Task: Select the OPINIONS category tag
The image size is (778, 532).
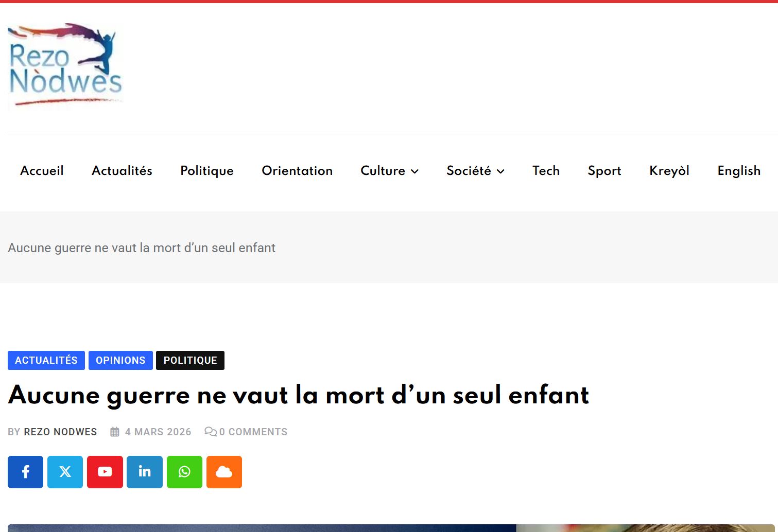Action: (x=120, y=360)
